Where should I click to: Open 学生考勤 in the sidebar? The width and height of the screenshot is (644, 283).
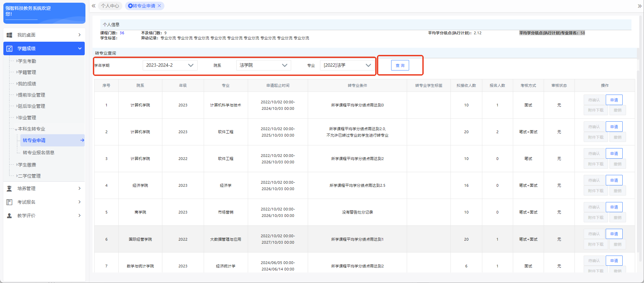pos(27,61)
